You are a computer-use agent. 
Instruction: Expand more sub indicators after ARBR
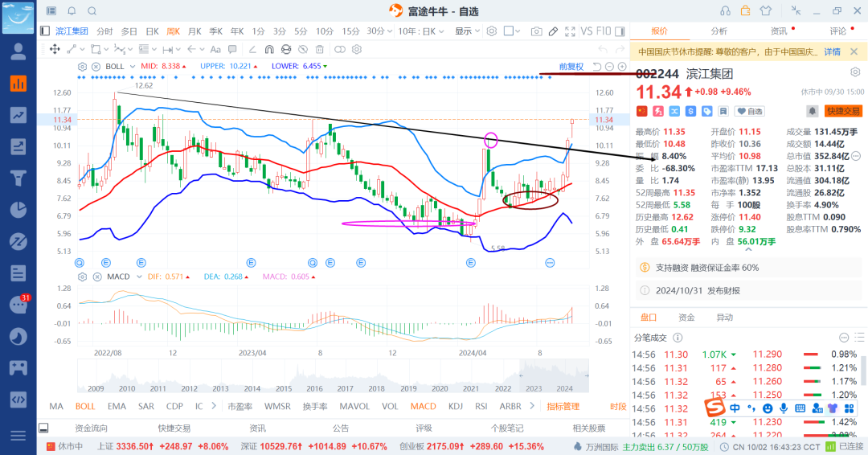point(532,406)
